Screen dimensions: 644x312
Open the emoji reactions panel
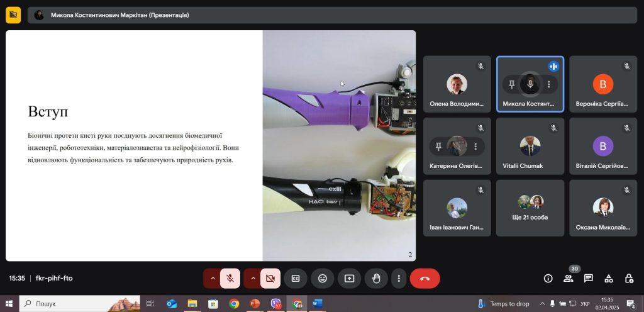click(323, 278)
